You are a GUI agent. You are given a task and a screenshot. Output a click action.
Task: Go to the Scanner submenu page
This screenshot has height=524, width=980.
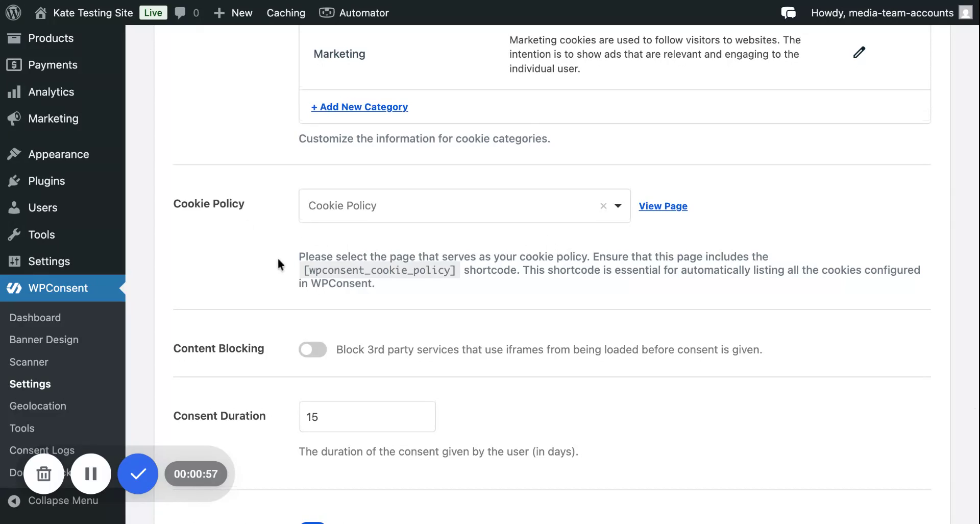click(x=29, y=362)
